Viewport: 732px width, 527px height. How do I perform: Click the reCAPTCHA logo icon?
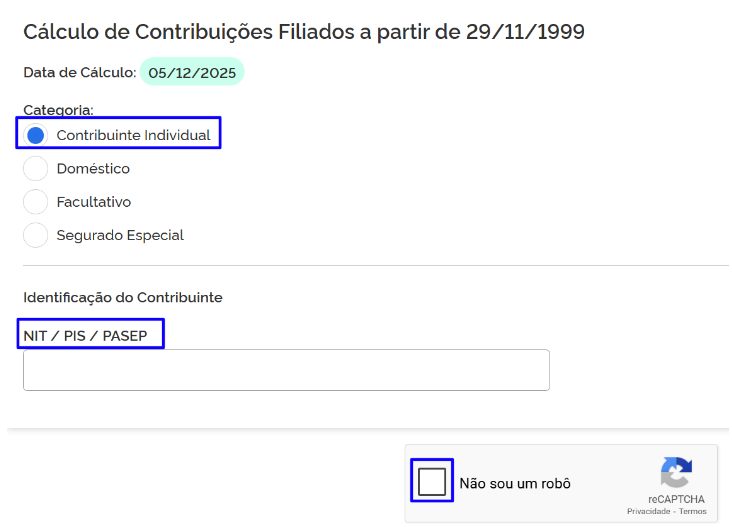pyautogui.click(x=676, y=473)
